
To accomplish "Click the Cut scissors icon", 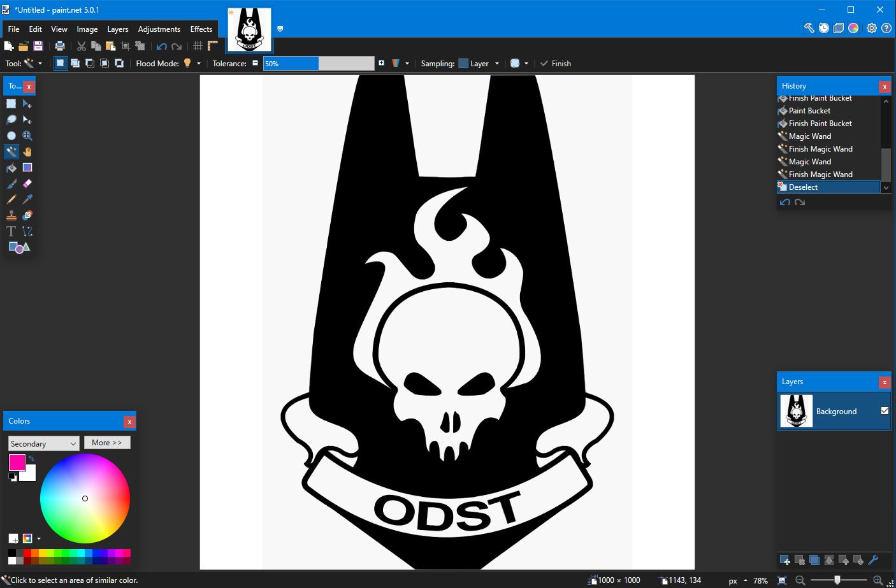I will 82,46.
